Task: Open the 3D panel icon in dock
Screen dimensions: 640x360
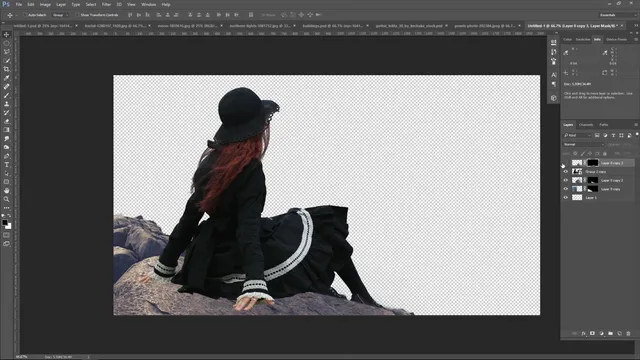Action: [x=553, y=98]
